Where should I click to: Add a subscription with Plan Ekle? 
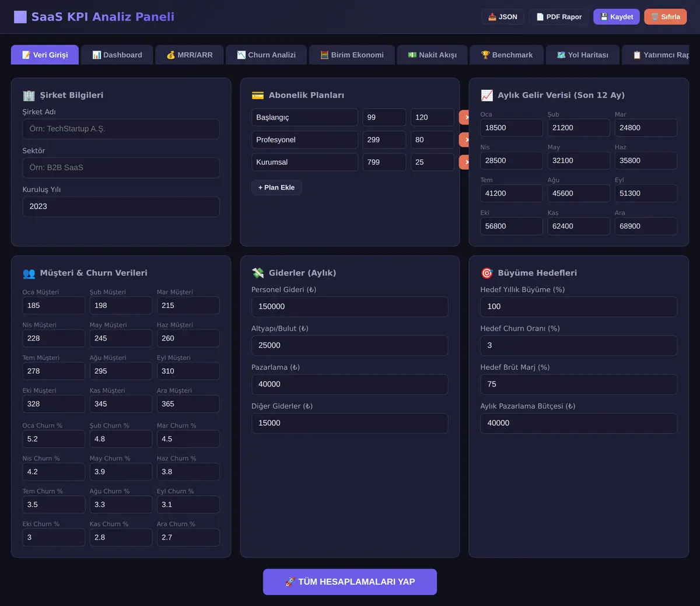(x=276, y=188)
